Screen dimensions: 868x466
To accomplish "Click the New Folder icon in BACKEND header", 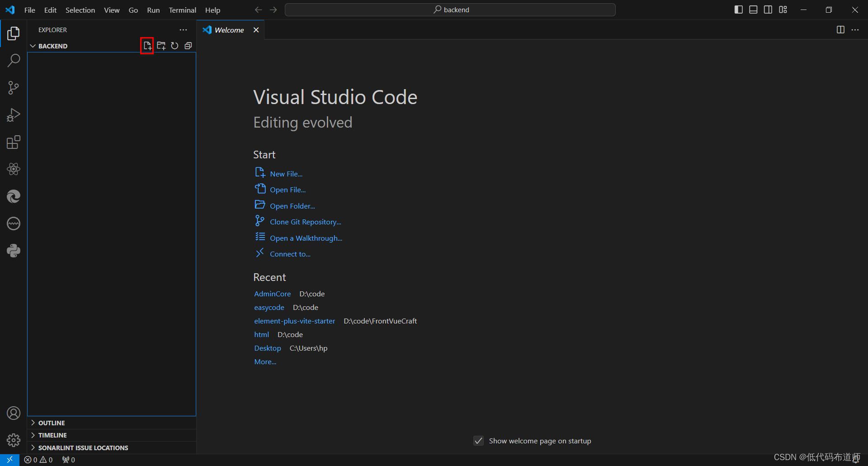I will coord(161,46).
